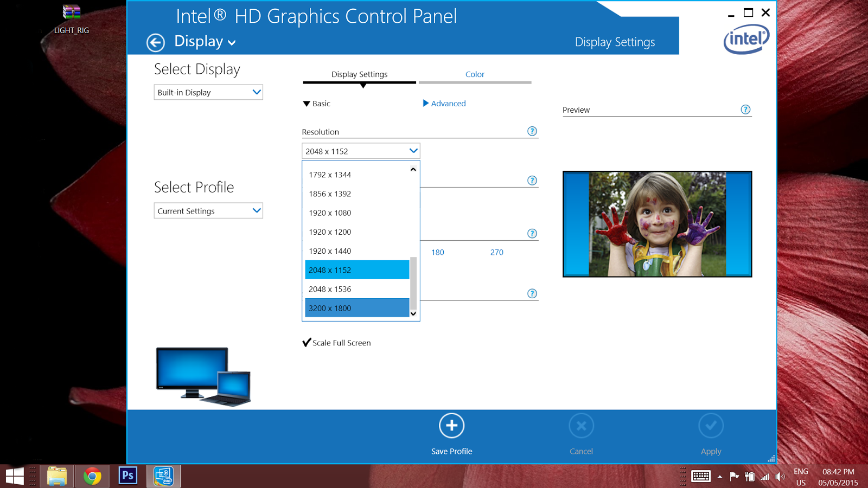Toggle the Scale Full Screen checkbox
Image resolution: width=868 pixels, height=488 pixels.
307,343
